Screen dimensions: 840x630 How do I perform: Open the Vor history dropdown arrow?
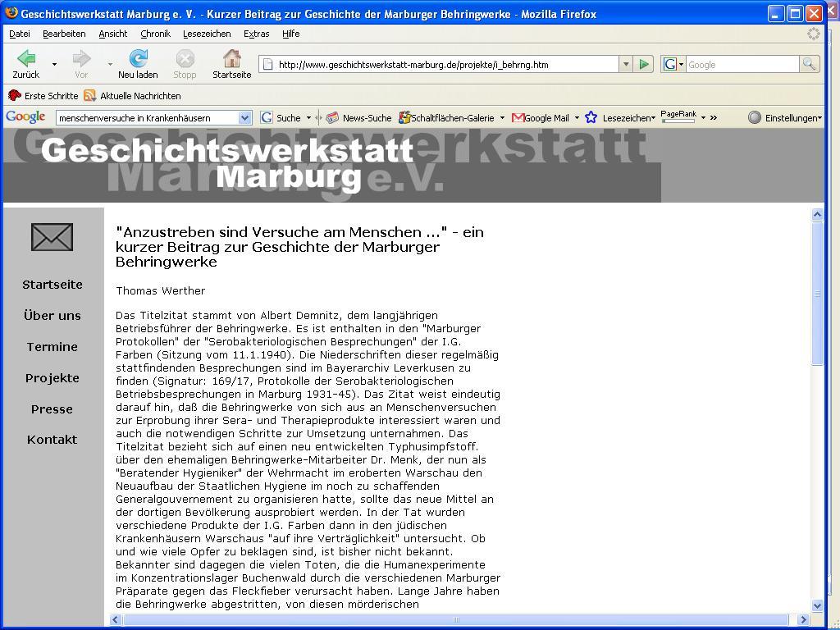[110, 64]
